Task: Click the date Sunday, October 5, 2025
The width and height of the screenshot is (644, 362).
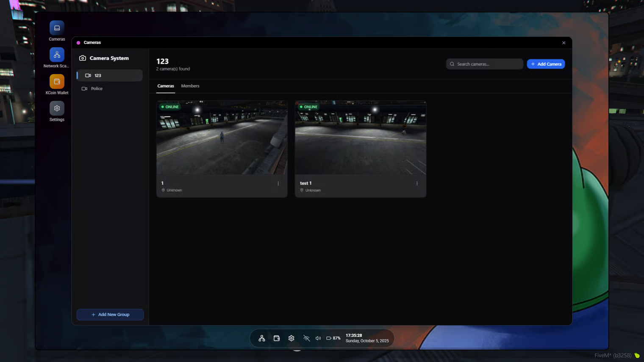Action: click(x=367, y=341)
